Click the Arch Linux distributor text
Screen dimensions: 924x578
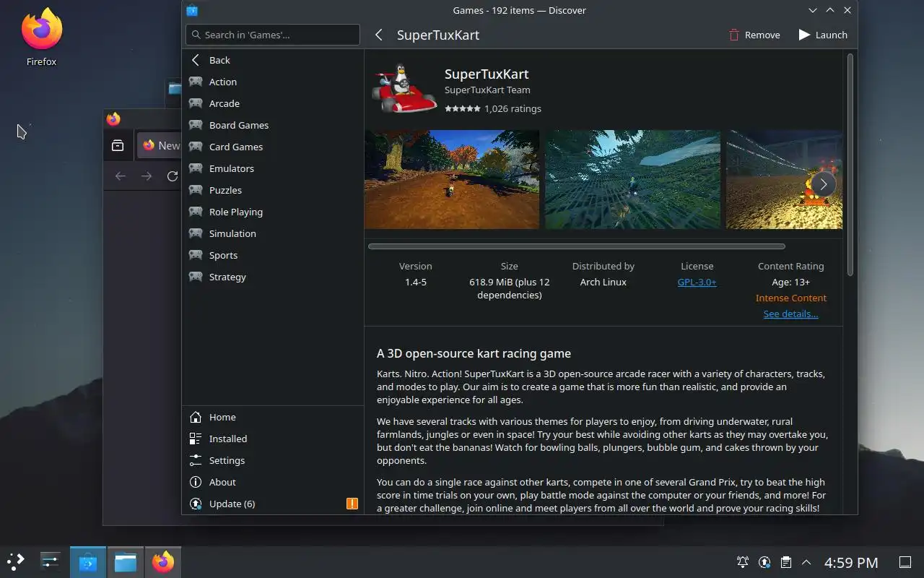[x=603, y=282]
